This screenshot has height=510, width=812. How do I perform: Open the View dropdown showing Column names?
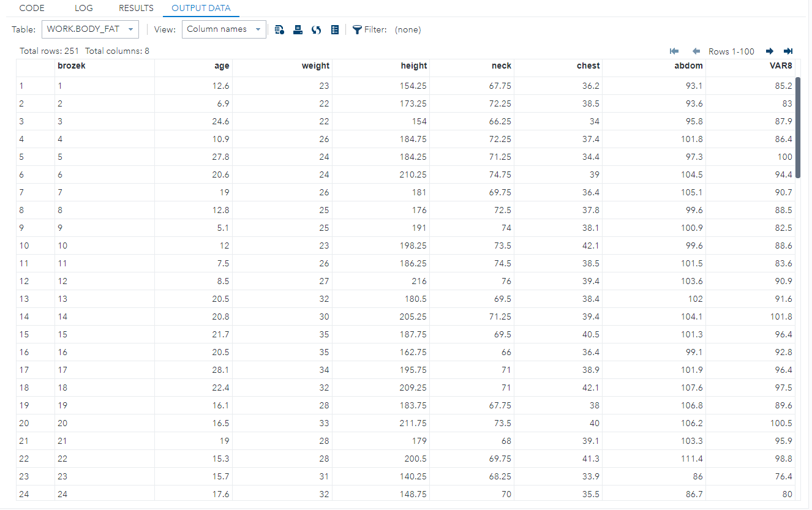click(x=224, y=29)
